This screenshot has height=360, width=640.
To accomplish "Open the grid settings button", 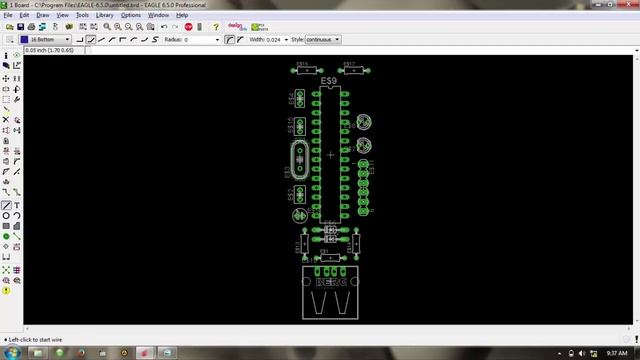I will pyautogui.click(x=10, y=40).
